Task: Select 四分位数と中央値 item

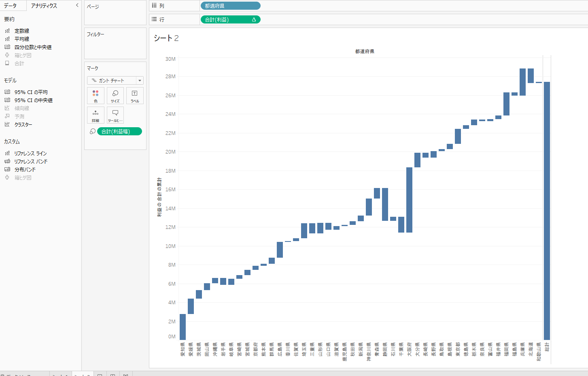Action: [33, 47]
